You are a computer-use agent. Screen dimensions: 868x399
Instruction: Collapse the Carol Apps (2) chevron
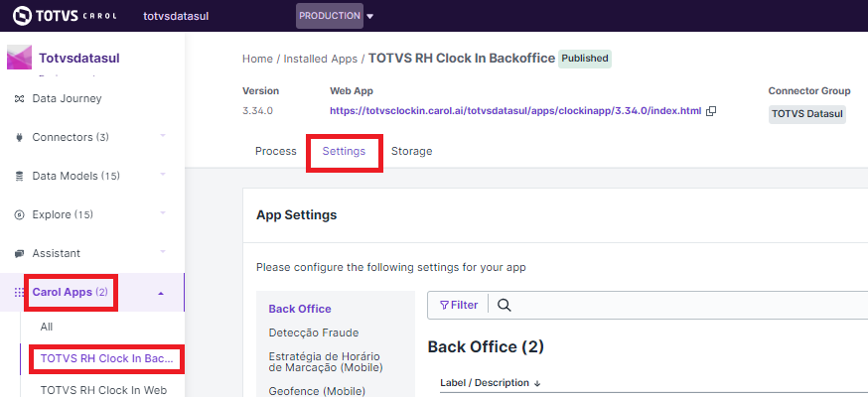click(x=161, y=294)
